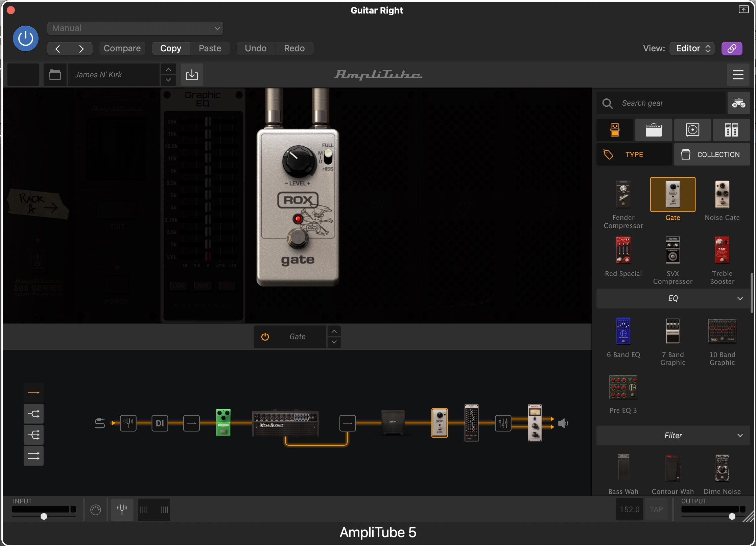Screen dimensions: 756x546
Task: Select the cabinet block in chain
Action: (x=393, y=422)
